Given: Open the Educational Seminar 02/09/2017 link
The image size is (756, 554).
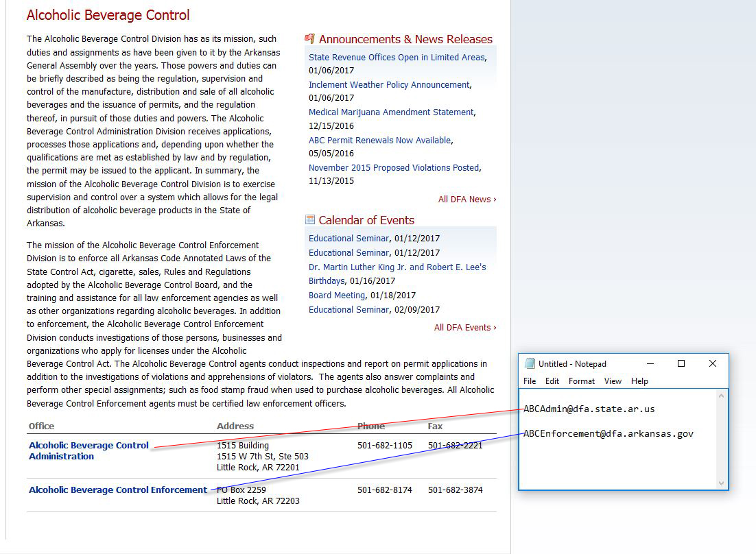Looking at the screenshot, I should tap(349, 310).
